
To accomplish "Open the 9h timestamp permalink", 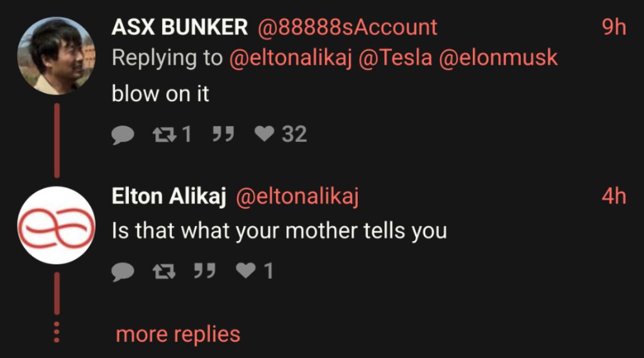I will 614,27.
